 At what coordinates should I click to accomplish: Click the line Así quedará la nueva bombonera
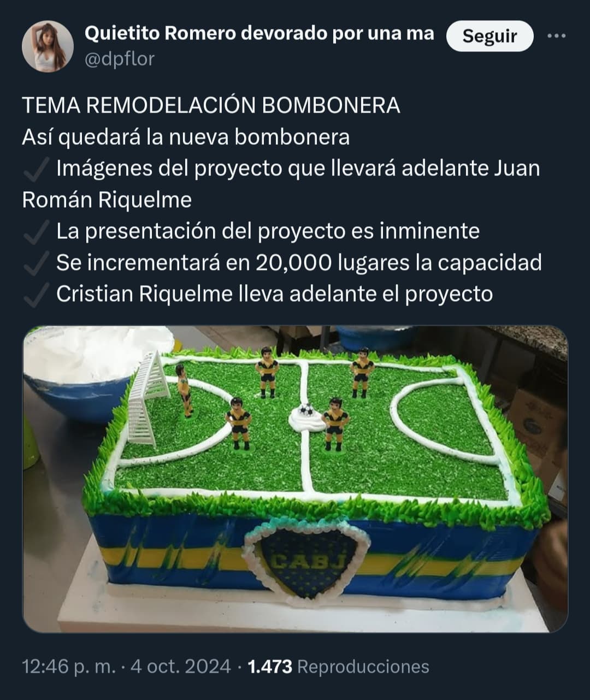[186, 137]
